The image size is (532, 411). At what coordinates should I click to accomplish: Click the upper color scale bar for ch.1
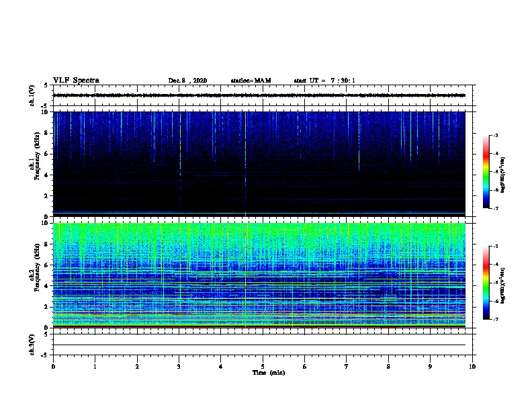[x=486, y=172]
